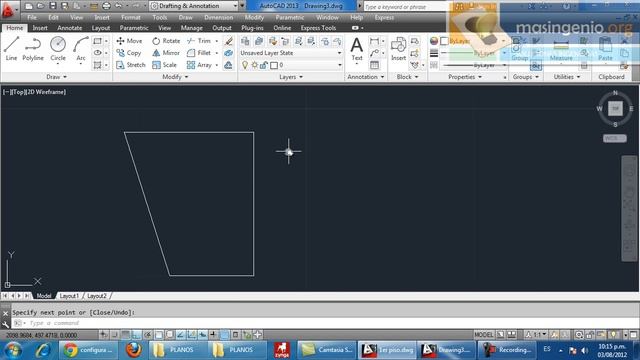Select the Polyline tool
This screenshot has height=360, width=640.
pos(33,49)
